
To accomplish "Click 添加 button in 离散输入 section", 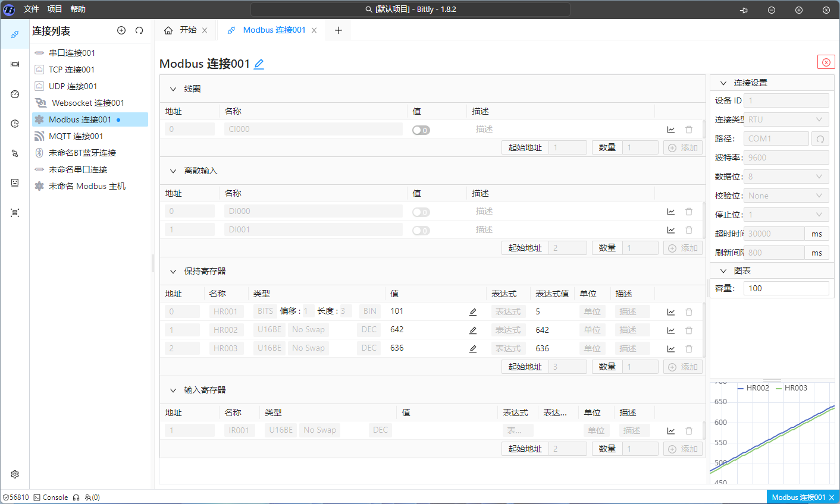I will pos(683,248).
